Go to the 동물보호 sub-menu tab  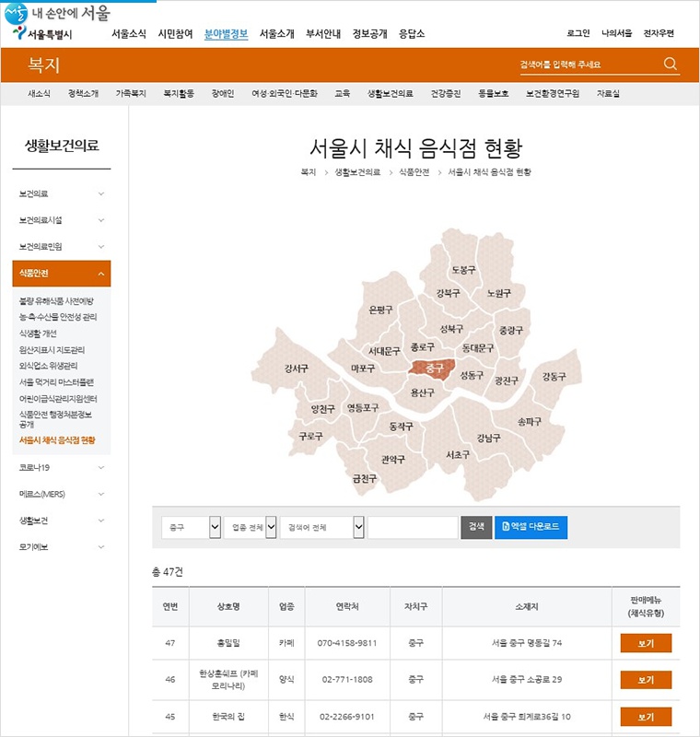coord(494,94)
